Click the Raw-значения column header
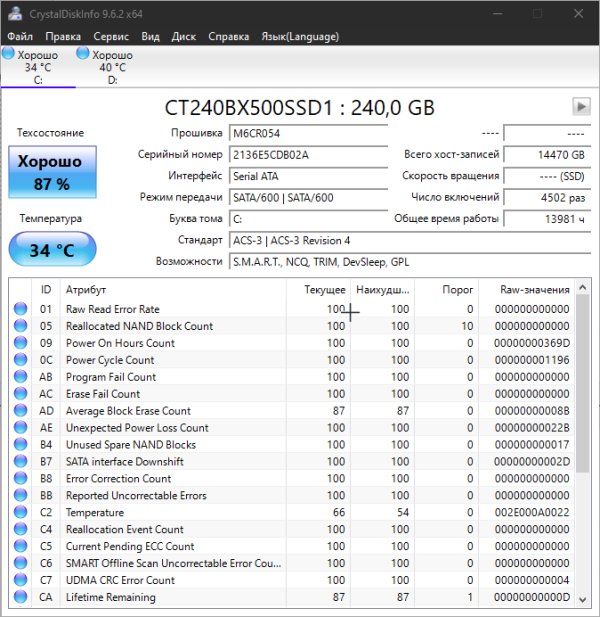The image size is (600, 617). (x=535, y=289)
